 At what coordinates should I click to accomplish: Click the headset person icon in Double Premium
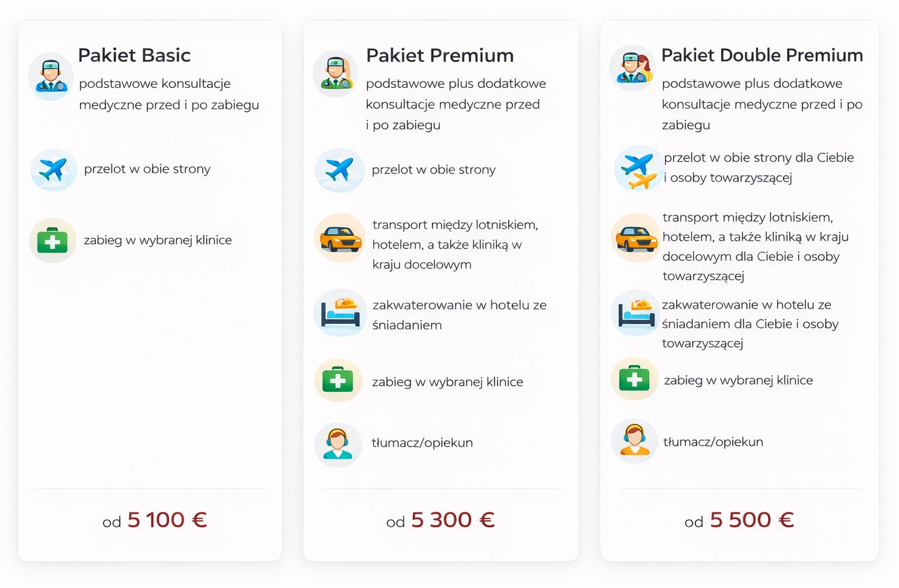coord(634,441)
